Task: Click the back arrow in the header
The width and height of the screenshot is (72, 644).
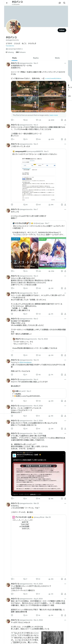Action: [x=7, y=3]
